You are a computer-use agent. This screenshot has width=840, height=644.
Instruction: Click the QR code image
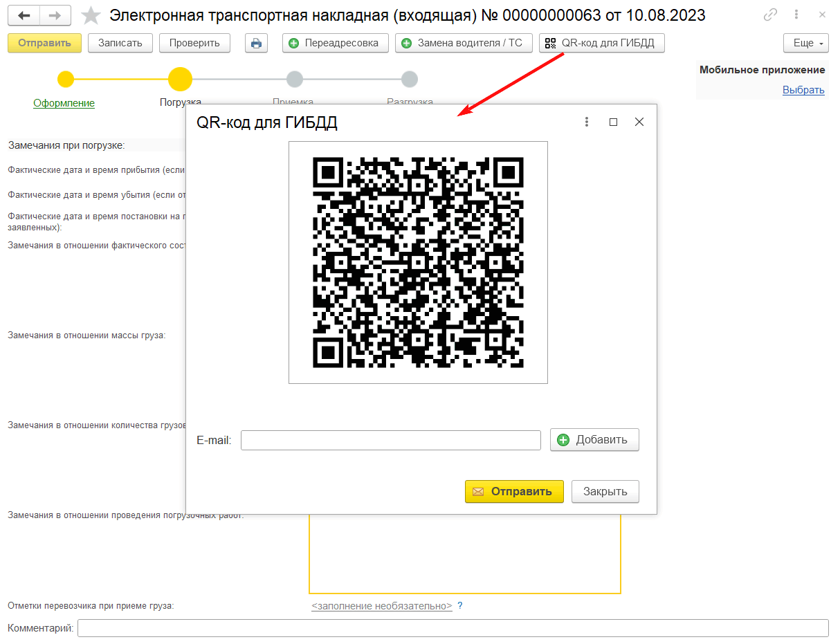click(x=418, y=262)
